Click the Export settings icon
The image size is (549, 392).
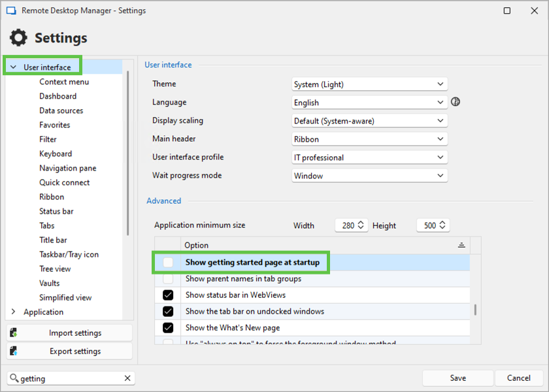(14, 351)
